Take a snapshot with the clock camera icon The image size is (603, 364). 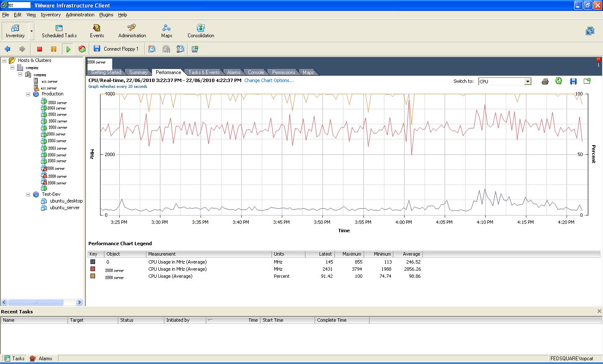152,49
